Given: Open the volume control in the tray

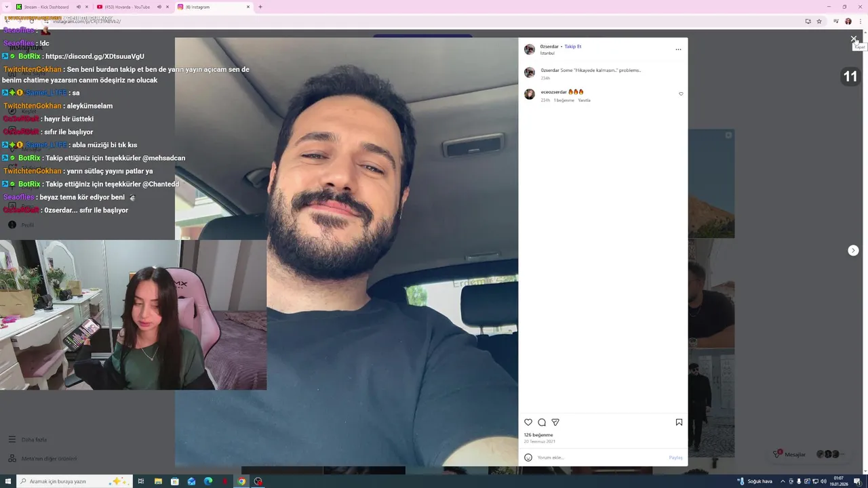Looking at the screenshot, I should (823, 481).
